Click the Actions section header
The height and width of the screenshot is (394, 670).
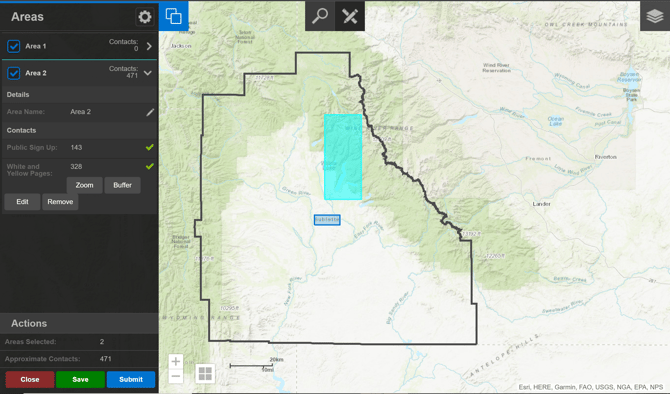point(29,323)
